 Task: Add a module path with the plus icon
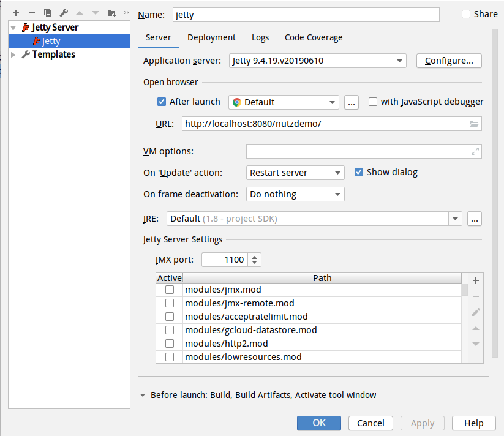pos(476,280)
